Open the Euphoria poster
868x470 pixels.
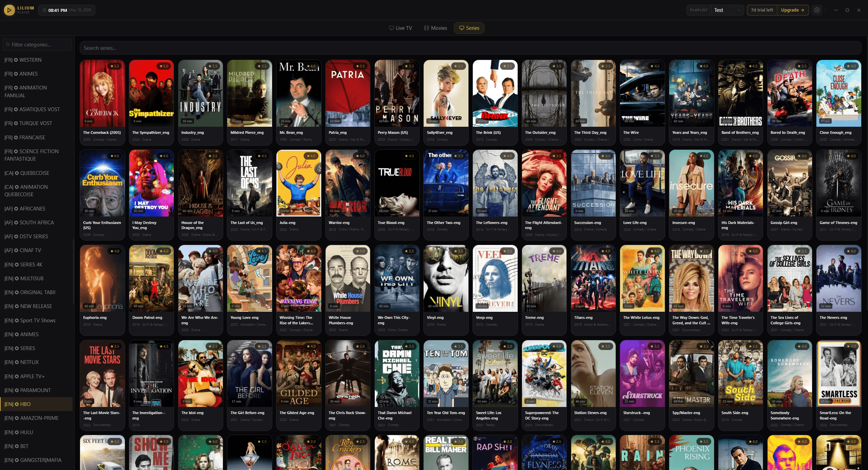click(102, 278)
